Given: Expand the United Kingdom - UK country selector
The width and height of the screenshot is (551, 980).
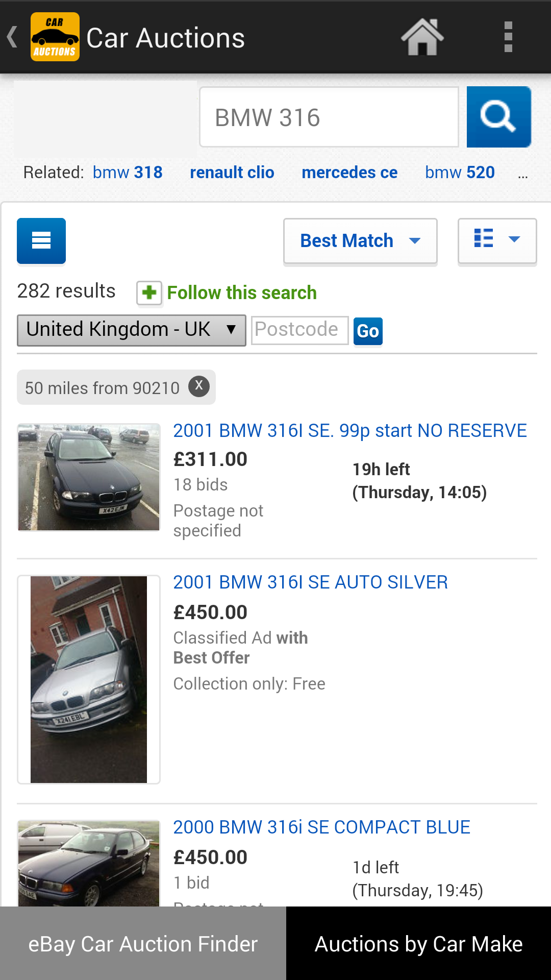Looking at the screenshot, I should click(x=132, y=330).
